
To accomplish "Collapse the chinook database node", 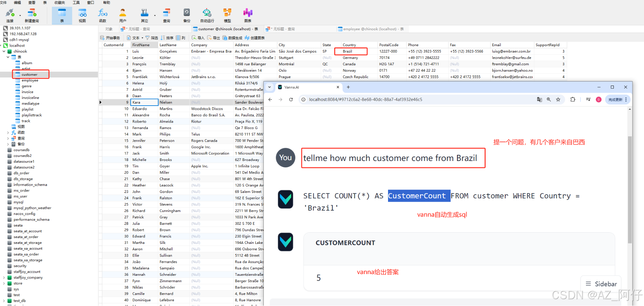I will (4, 51).
